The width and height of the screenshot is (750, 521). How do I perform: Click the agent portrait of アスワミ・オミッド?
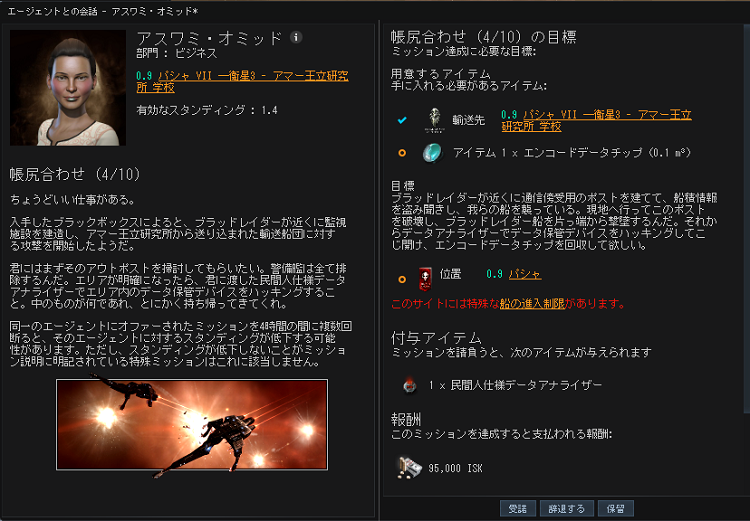pyautogui.click(x=68, y=88)
